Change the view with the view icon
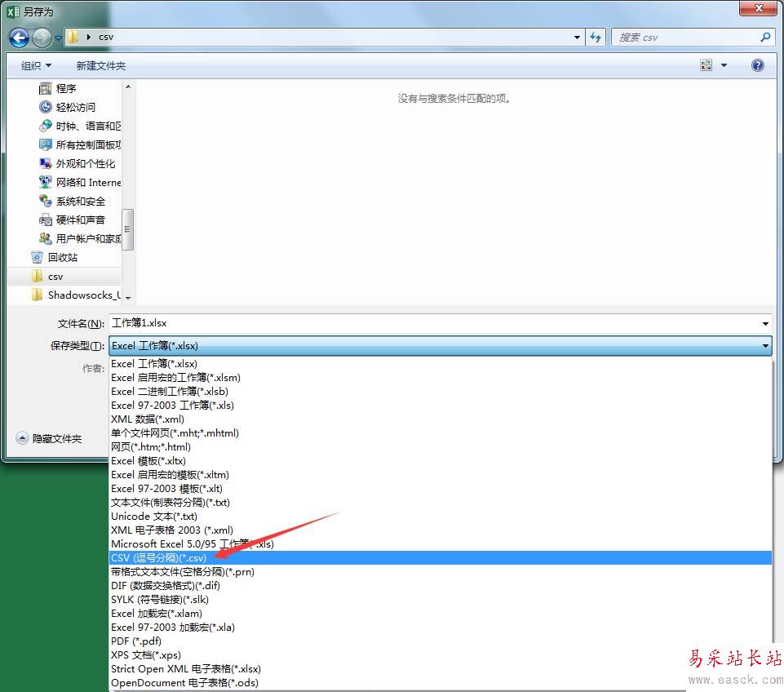Viewport: 784px width, 692px height. pos(706,65)
